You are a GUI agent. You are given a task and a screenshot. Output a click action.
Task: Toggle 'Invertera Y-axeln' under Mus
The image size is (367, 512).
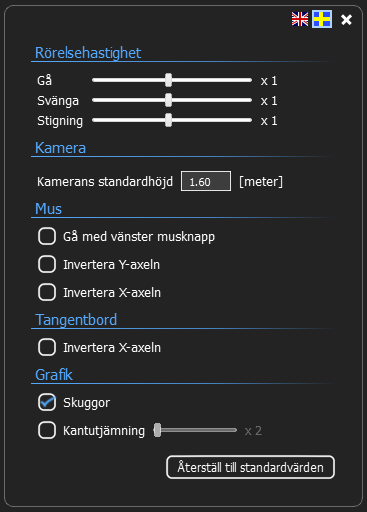[x=47, y=264]
